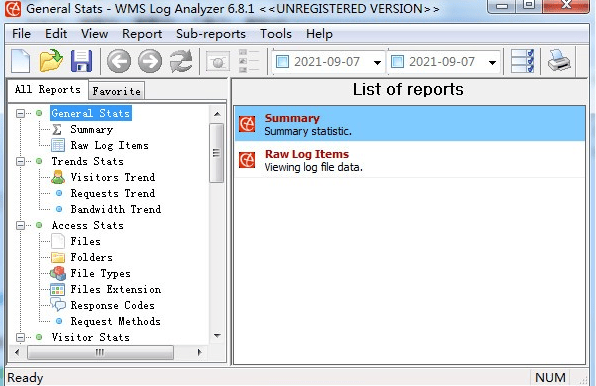
Task: Open the View menu
Action: coord(94,34)
